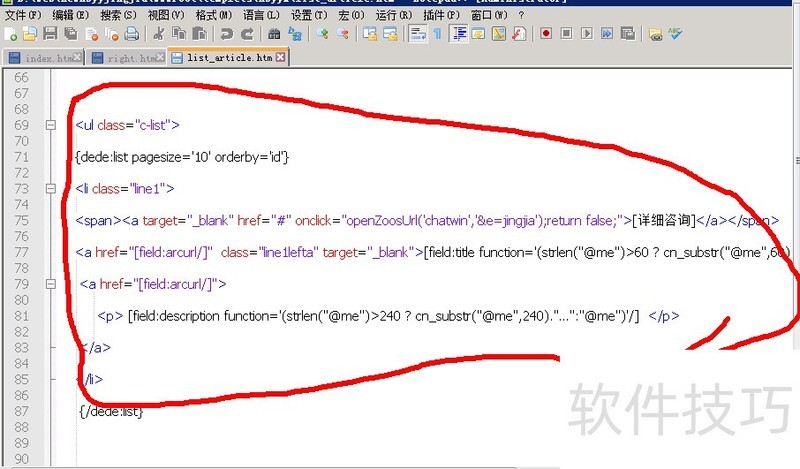Viewport: 800px width, 469px height.
Task: Open the 宏(O) menu
Action: 352,15
